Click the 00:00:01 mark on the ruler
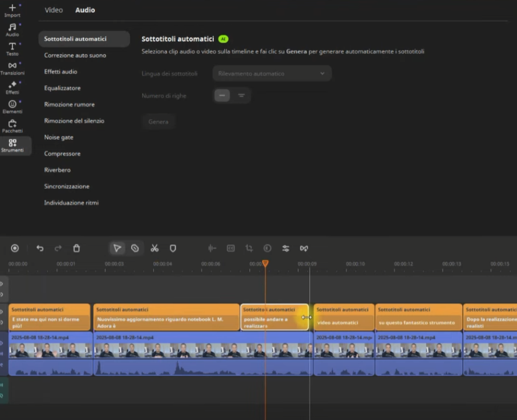Image resolution: width=517 pixels, height=420 pixels. point(66,264)
